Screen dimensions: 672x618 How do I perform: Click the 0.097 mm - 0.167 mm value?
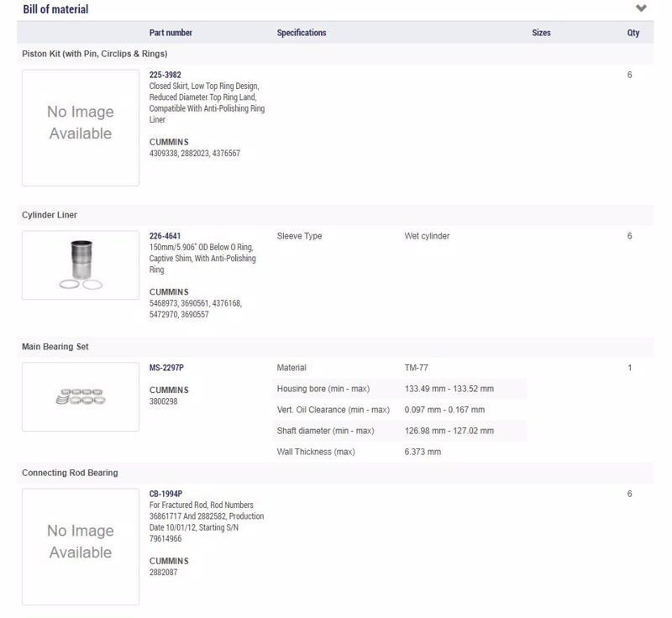click(444, 410)
